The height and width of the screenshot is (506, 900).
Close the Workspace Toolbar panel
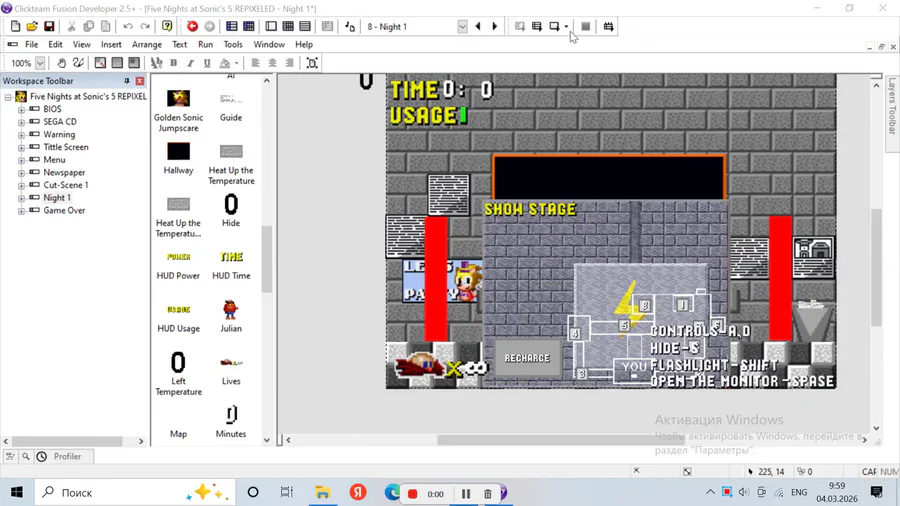click(139, 81)
